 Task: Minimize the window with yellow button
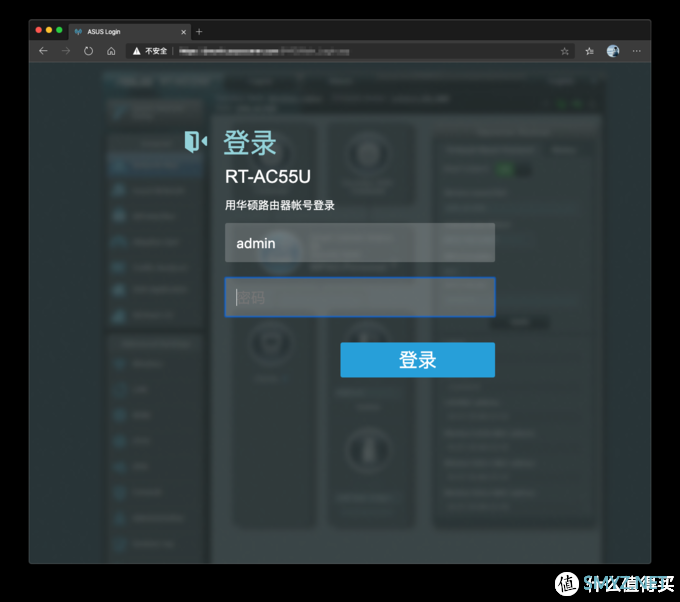[49, 30]
